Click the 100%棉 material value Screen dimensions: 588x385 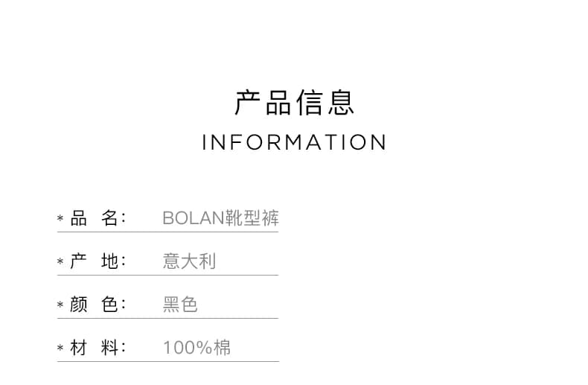pyautogui.click(x=197, y=348)
